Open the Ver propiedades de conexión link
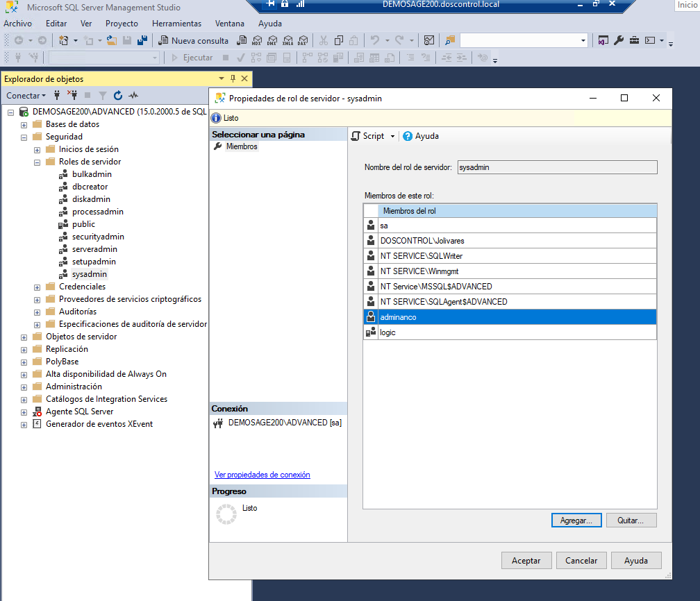Screen dimensions: 700x601 [x=262, y=475]
